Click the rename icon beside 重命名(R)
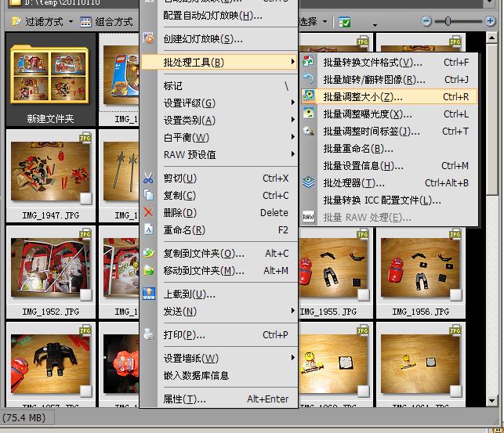This screenshot has height=433, width=504. coord(148,229)
